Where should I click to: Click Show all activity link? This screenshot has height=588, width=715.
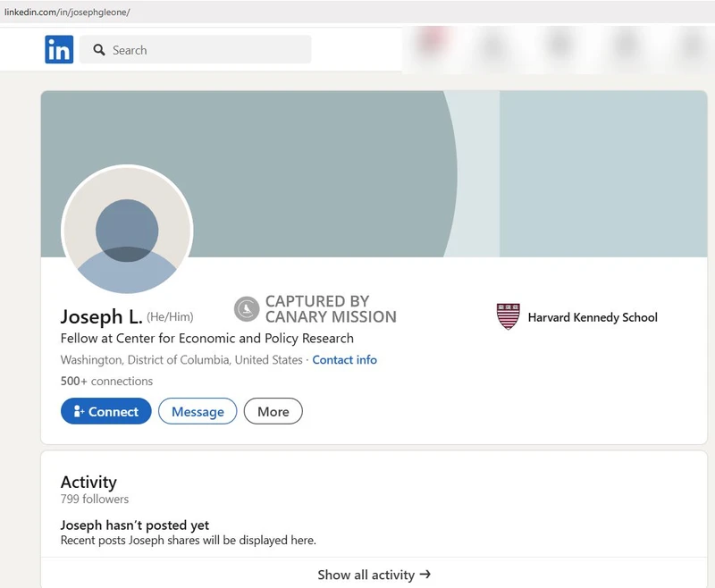tap(374, 575)
